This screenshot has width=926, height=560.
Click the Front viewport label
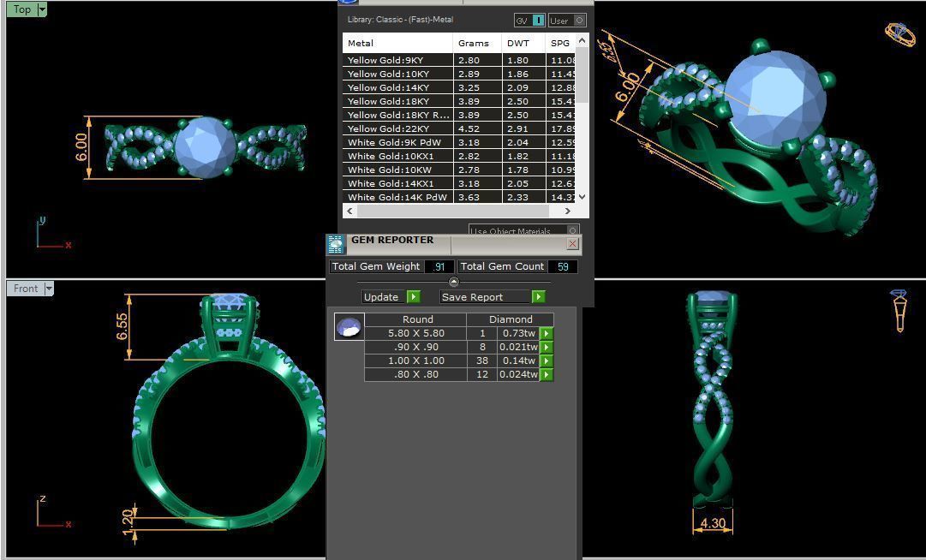(26, 289)
